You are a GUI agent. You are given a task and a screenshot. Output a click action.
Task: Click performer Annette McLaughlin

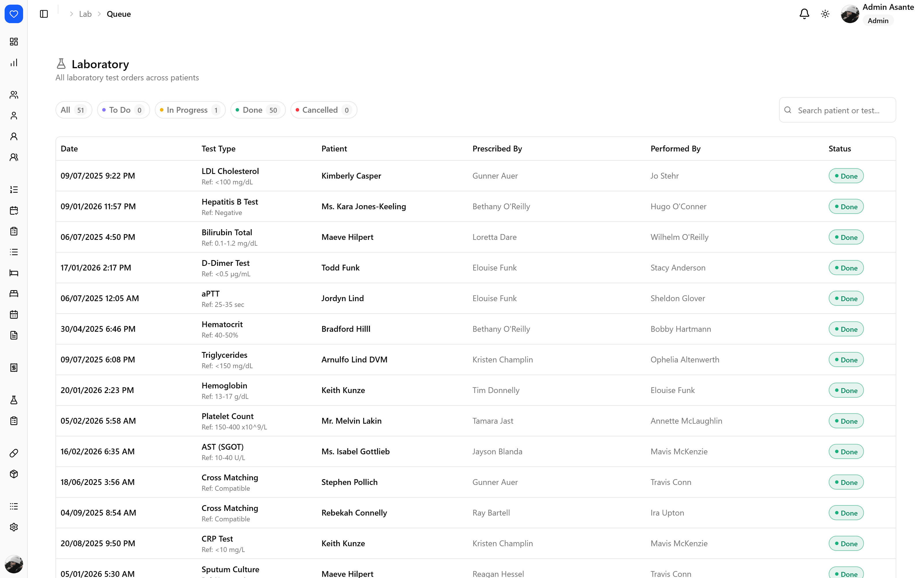coord(686,421)
